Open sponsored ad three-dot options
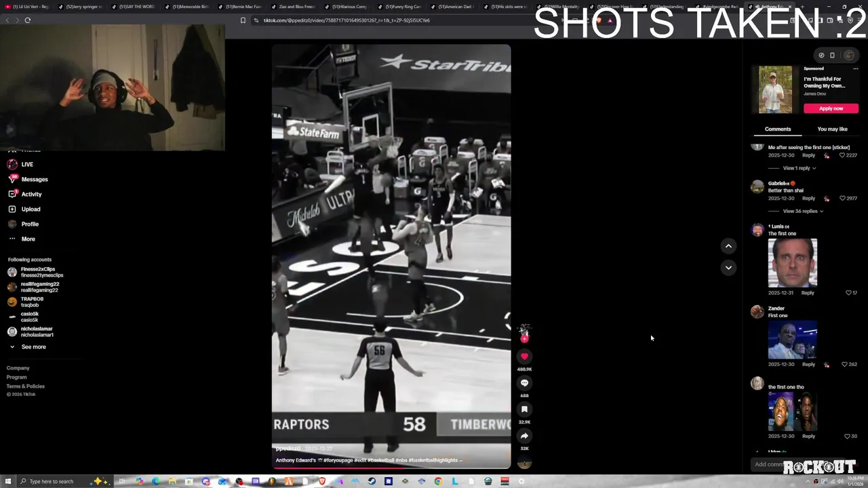 [x=855, y=68]
